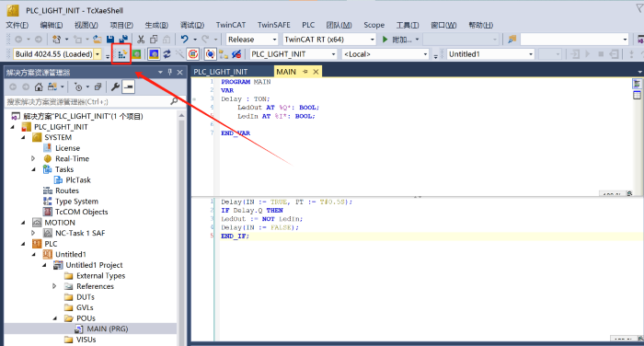644x346 pixels.
Task: Click the Toggle Disable eye icon
Action: click(236, 53)
